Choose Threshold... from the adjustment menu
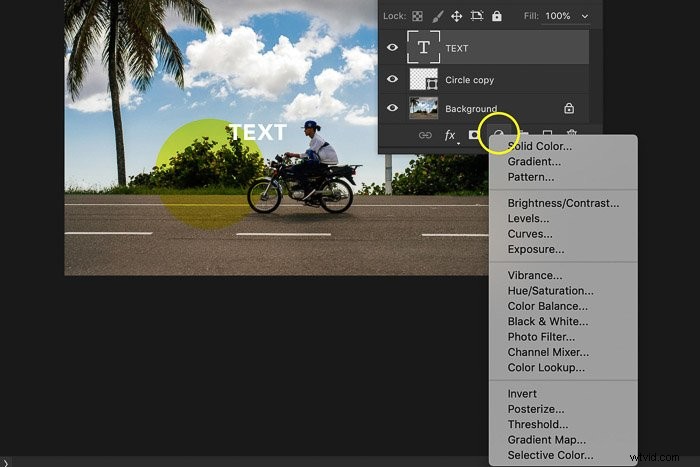The width and height of the screenshot is (700, 467). click(x=538, y=425)
